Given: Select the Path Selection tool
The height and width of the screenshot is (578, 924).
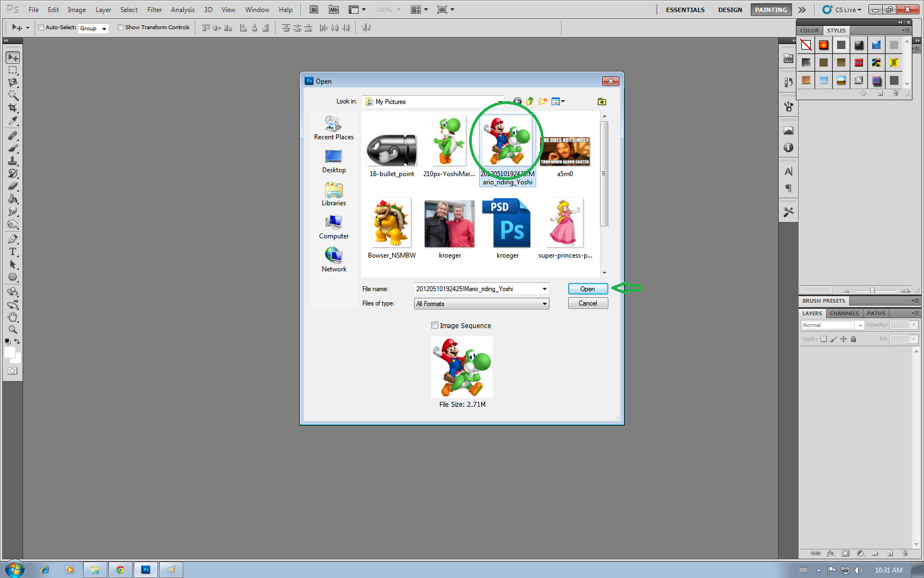Looking at the screenshot, I should click(13, 264).
